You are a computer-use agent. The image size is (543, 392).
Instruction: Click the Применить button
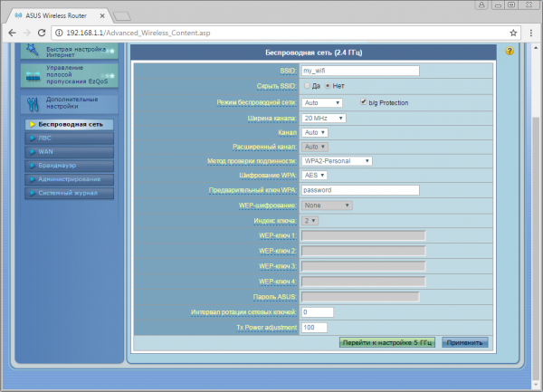[x=465, y=342]
